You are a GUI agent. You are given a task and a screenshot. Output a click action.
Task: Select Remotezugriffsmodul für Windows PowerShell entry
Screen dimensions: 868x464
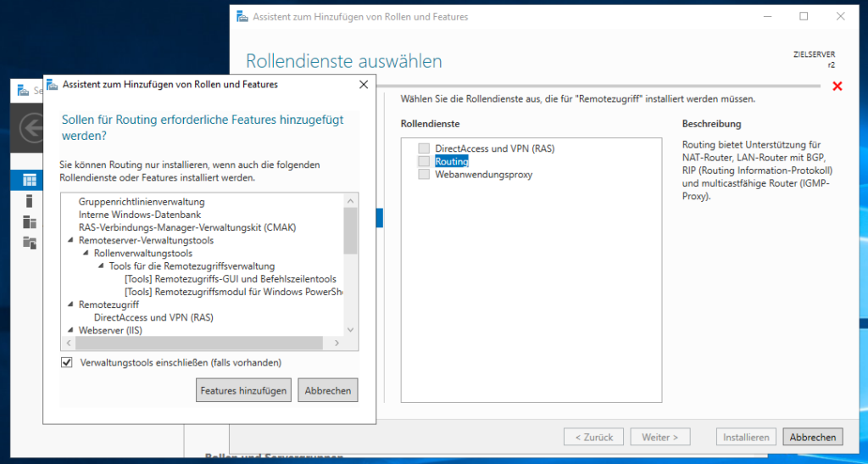click(x=234, y=292)
